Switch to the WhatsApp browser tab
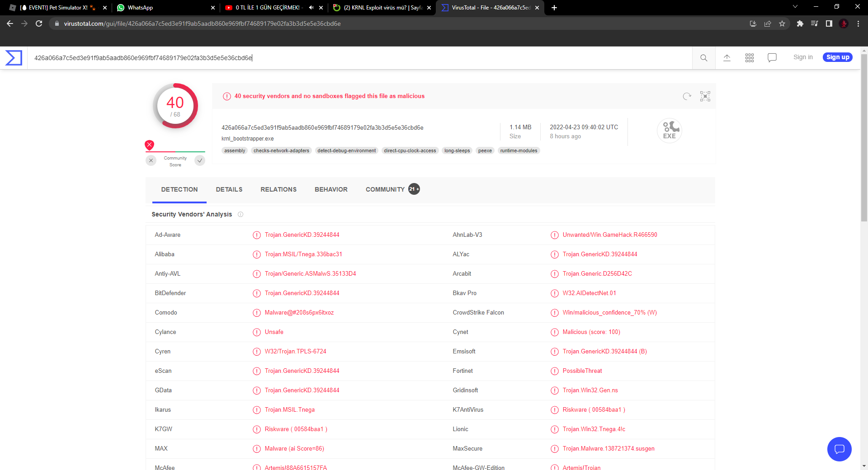This screenshot has height=470, width=868. (165, 8)
